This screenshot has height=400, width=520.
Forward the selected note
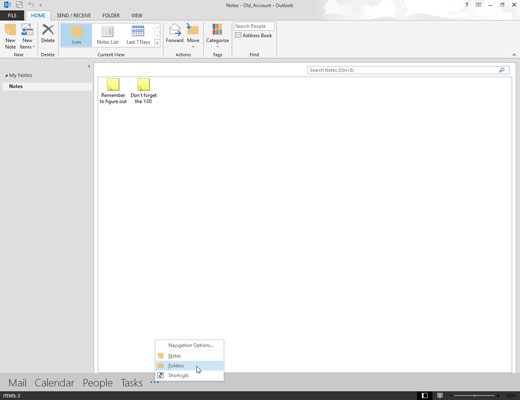point(174,34)
